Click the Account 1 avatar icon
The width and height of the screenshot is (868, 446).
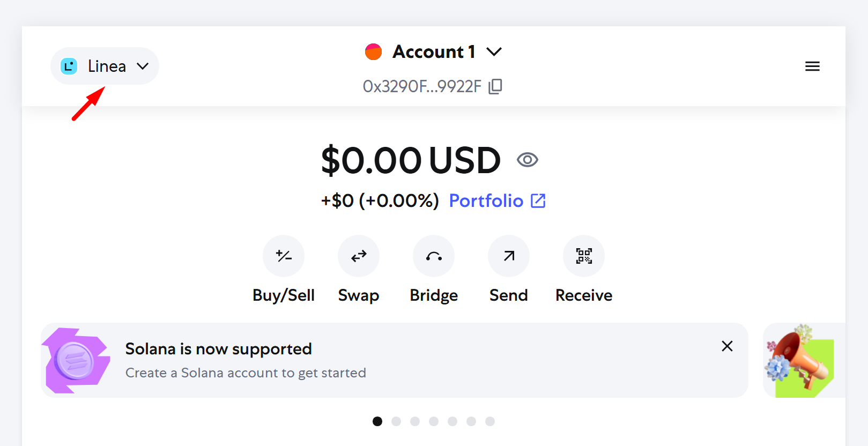click(x=373, y=52)
